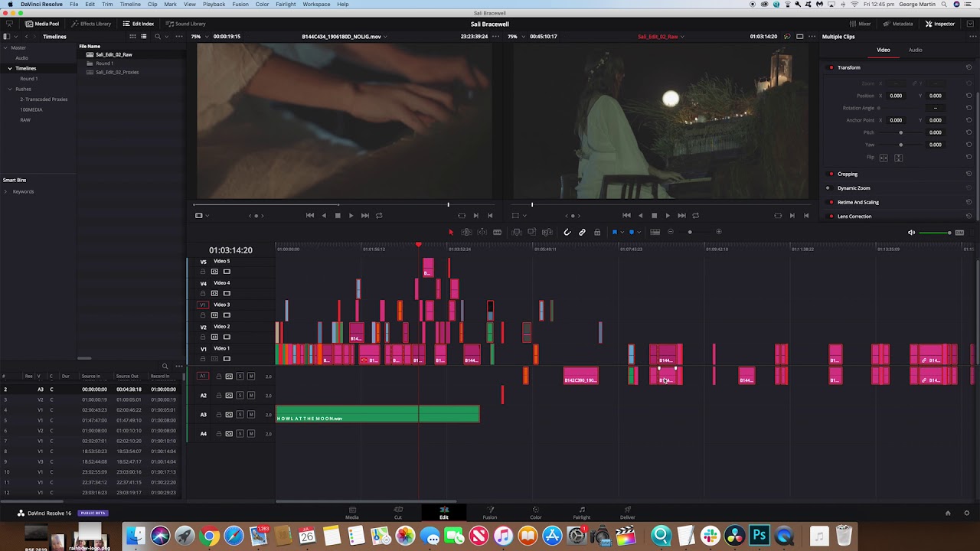
Task: Toggle Position Lock padlock in timeline toolbar
Action: coord(597,232)
